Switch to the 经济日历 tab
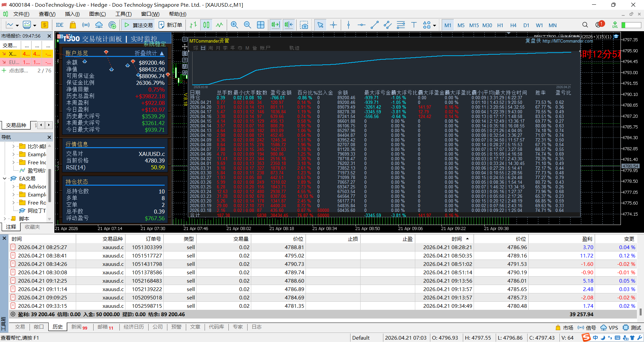Image resolution: width=644 pixels, height=342 pixels. [x=133, y=327]
